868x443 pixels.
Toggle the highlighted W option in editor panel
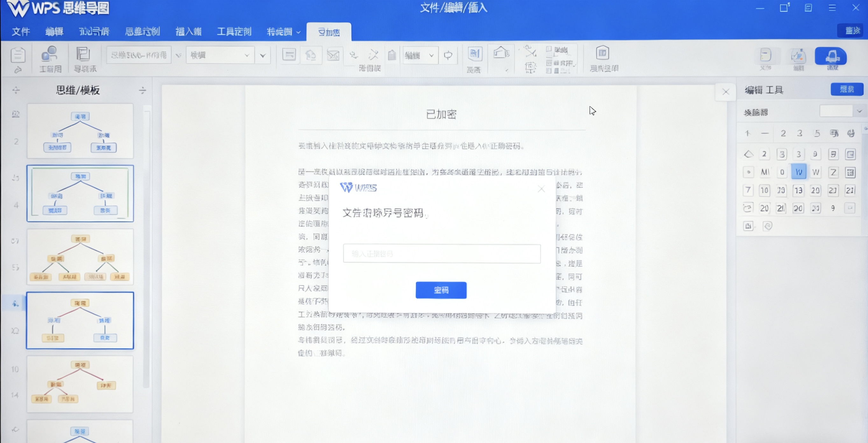799,172
